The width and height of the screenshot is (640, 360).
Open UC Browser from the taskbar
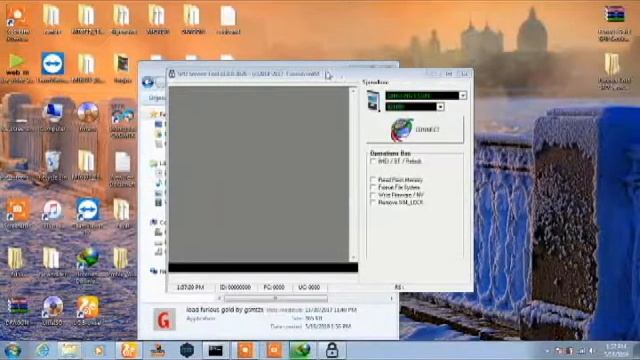coord(128,350)
